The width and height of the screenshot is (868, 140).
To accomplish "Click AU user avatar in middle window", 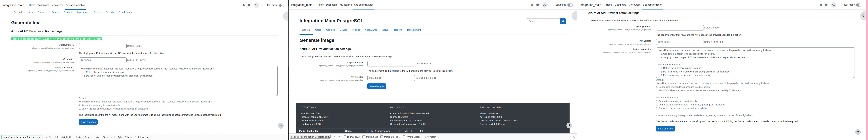I will click(x=545, y=5).
